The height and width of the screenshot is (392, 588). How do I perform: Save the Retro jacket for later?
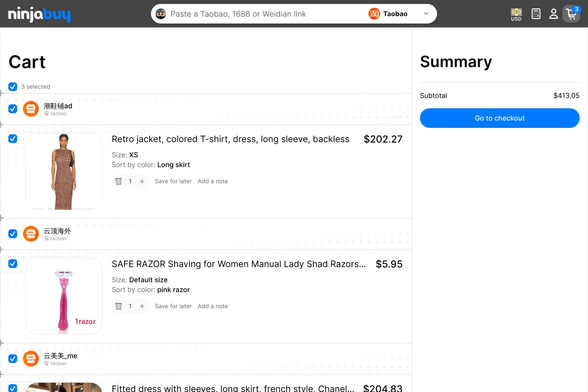tap(173, 181)
